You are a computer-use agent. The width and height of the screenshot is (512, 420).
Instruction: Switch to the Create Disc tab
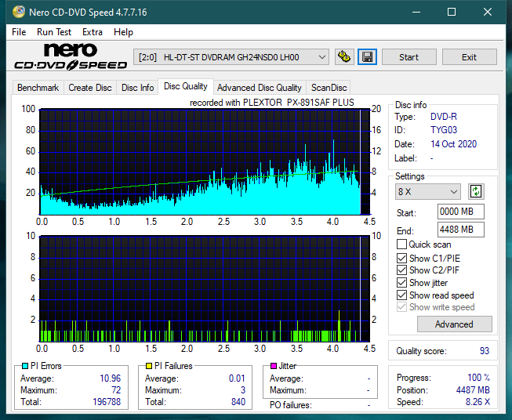[90, 88]
